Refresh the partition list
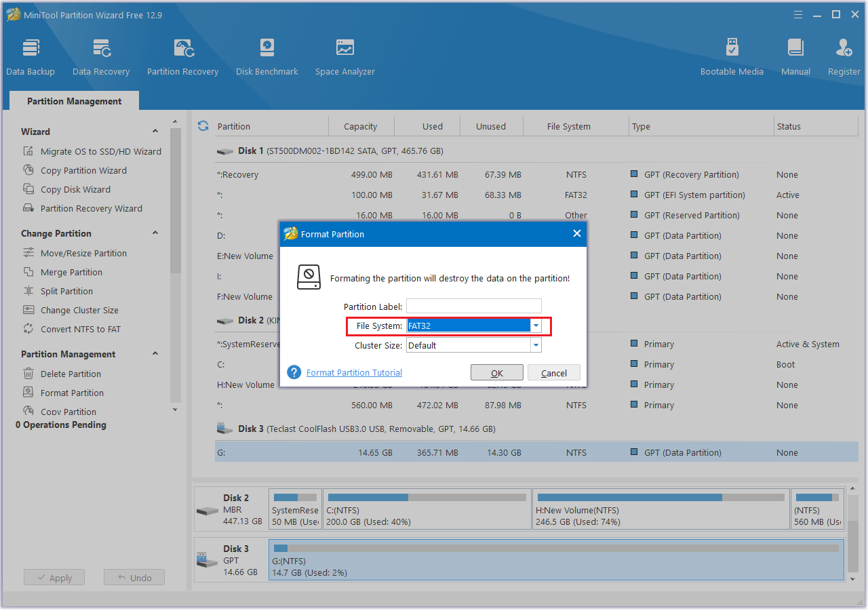 click(203, 126)
